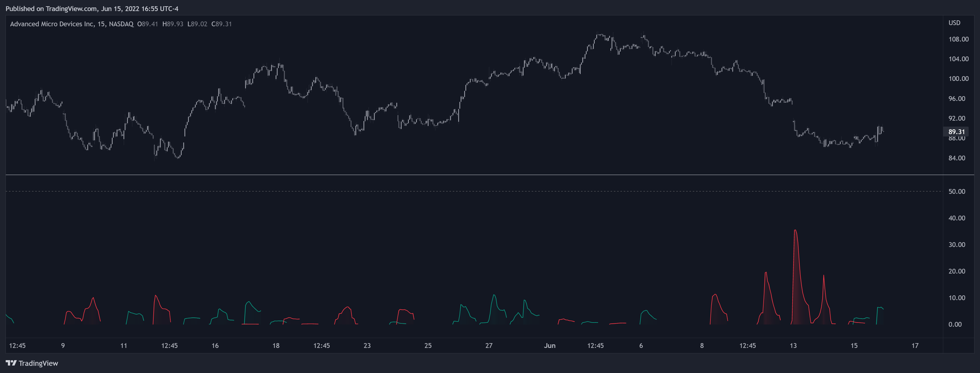Image resolution: width=980 pixels, height=373 pixels.
Task: Click the 50.00 indicator axis label
Action: coord(956,191)
